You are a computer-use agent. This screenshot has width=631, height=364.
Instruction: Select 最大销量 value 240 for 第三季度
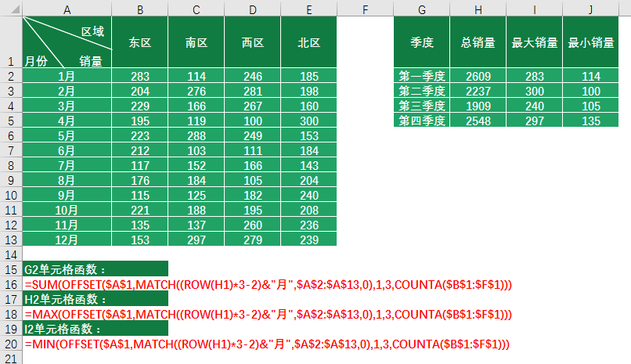click(534, 106)
